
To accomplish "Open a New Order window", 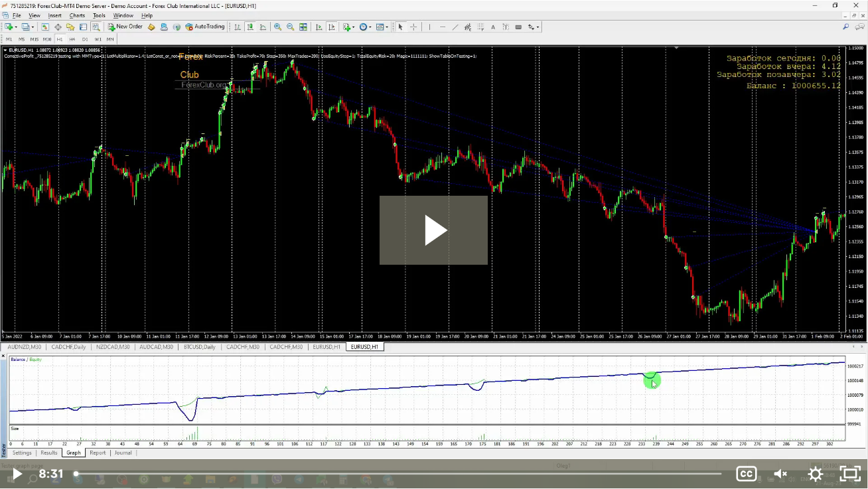I will pyautogui.click(x=125, y=27).
